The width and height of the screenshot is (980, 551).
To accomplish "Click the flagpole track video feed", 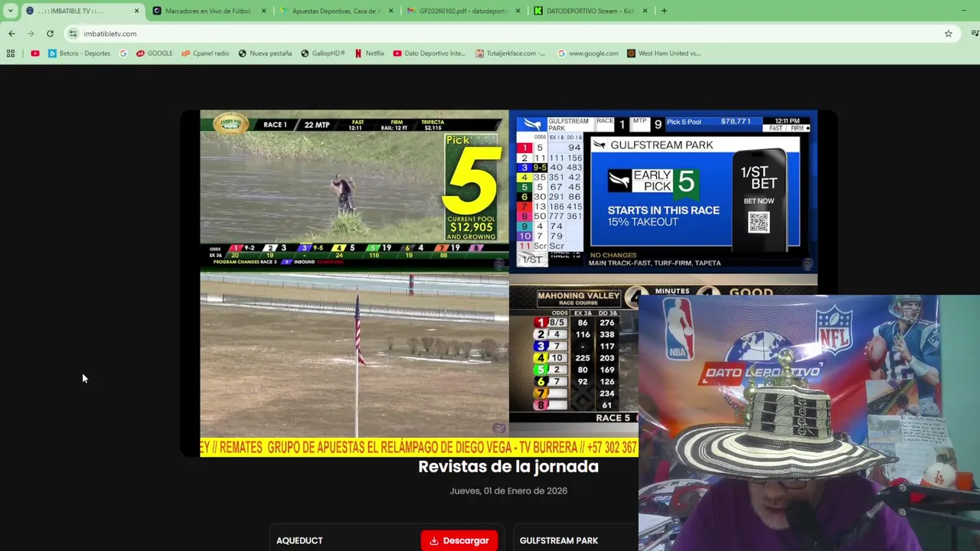I will pyautogui.click(x=354, y=356).
